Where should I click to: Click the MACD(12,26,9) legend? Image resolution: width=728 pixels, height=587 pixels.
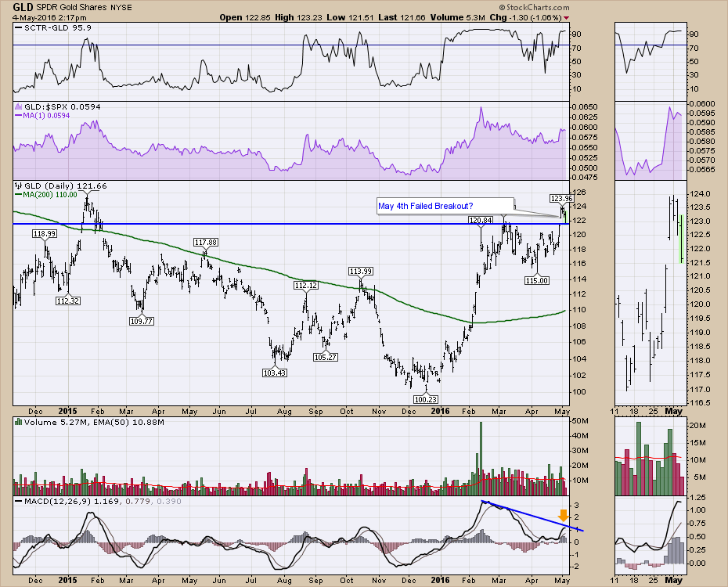(99, 501)
